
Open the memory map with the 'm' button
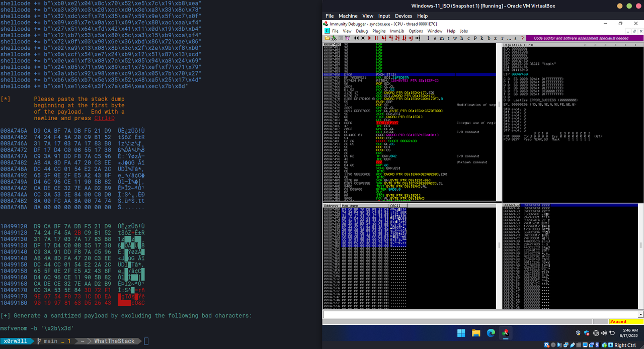pos(442,38)
